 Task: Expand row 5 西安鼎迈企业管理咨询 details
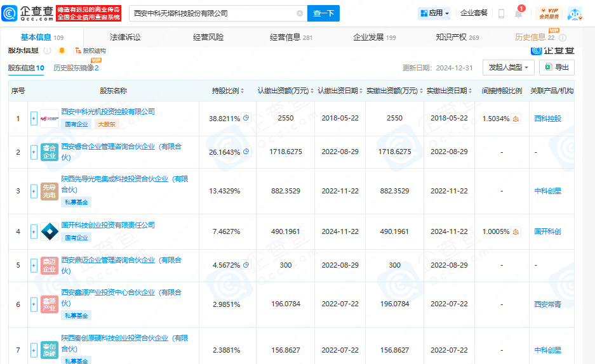(34, 266)
